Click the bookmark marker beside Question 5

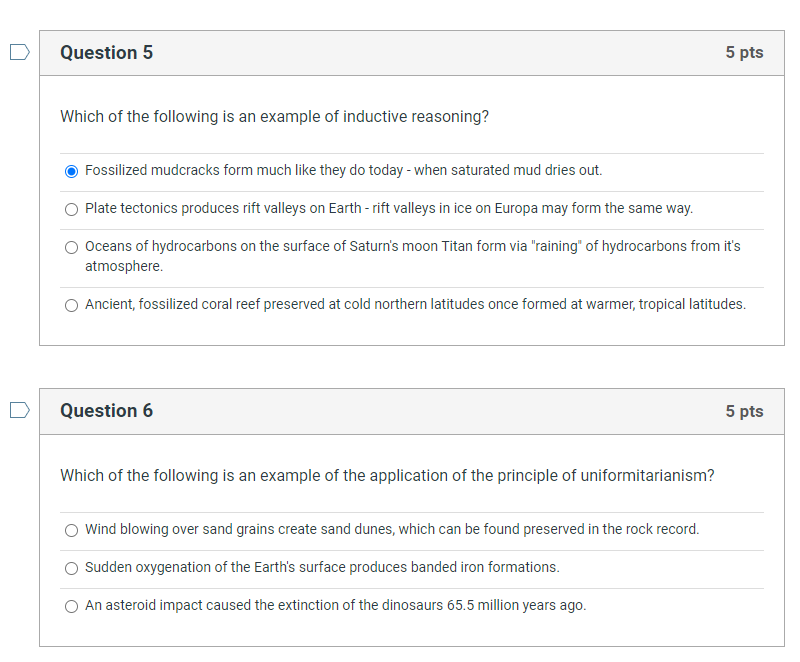[x=19, y=51]
